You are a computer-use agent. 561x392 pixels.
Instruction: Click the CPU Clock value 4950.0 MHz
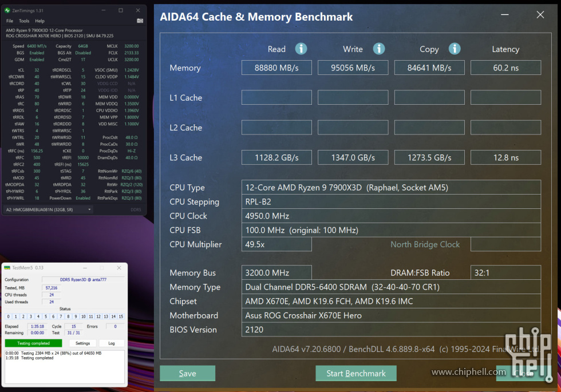click(391, 216)
